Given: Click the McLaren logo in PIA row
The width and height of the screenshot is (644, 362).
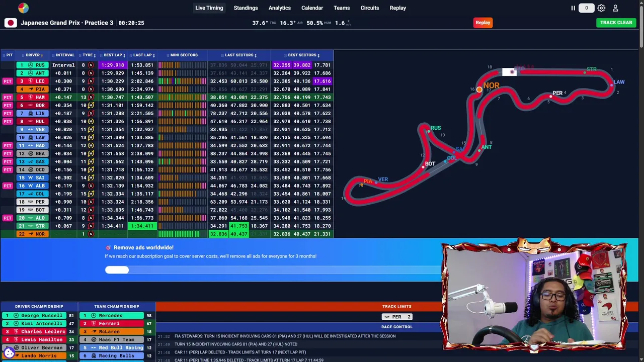Looking at the screenshot, I should coord(30,89).
